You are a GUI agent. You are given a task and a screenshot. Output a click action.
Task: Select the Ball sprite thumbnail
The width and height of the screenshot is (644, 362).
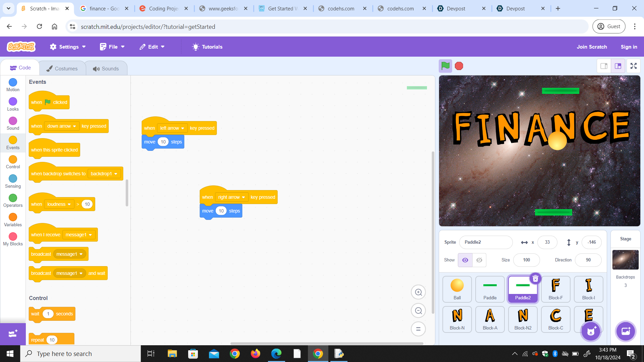pos(457,289)
